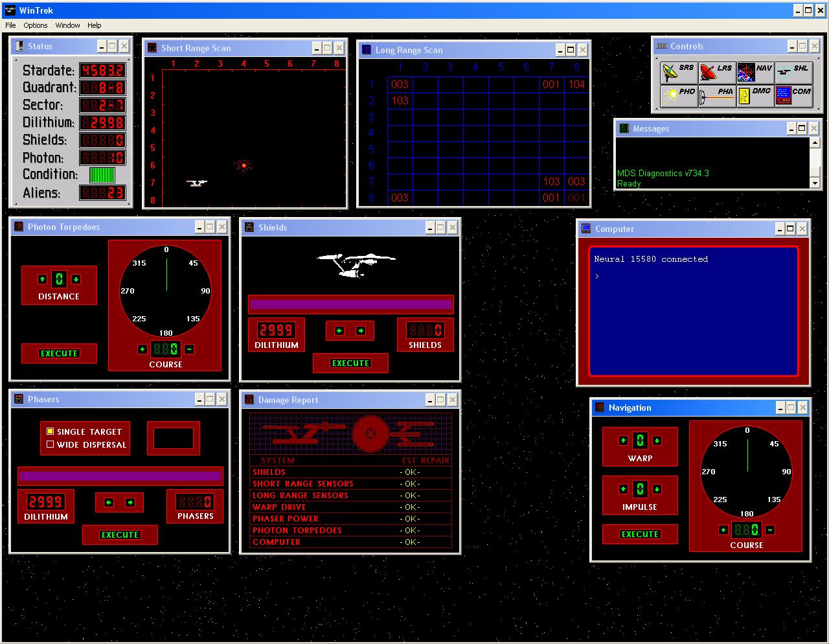Viewport: 829px width, 644px height.
Task: Click the enemy alien ship in Short Range Scan
Action: (244, 166)
